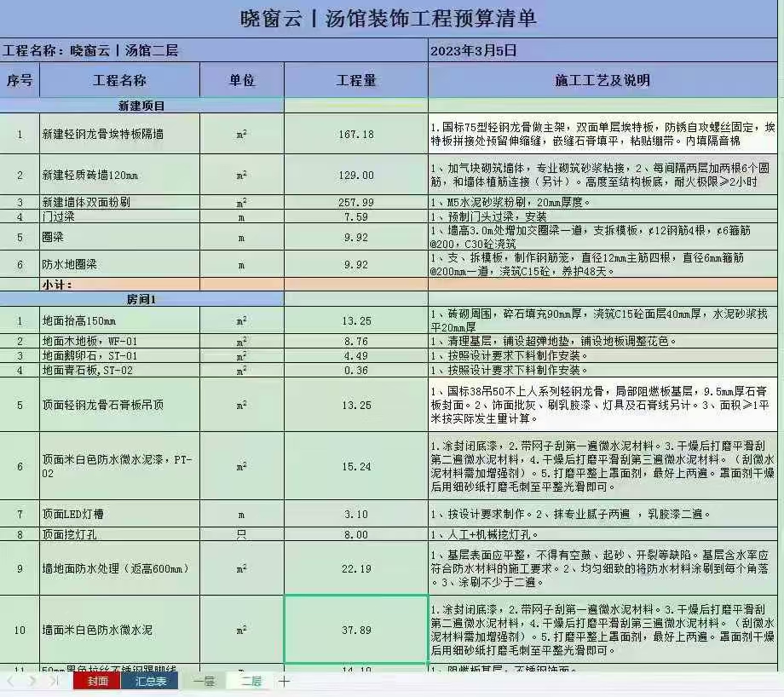Click the 施工工艺及说明 header cell

click(602, 81)
